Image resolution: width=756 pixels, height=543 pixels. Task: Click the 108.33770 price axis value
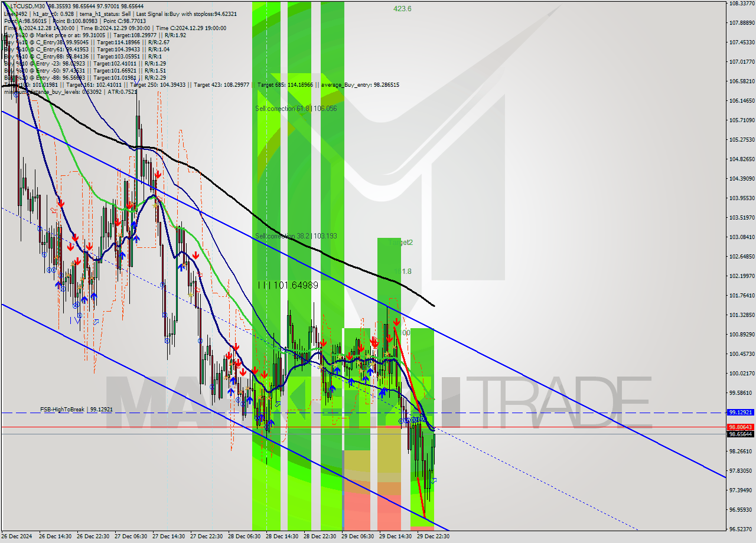point(742,3)
